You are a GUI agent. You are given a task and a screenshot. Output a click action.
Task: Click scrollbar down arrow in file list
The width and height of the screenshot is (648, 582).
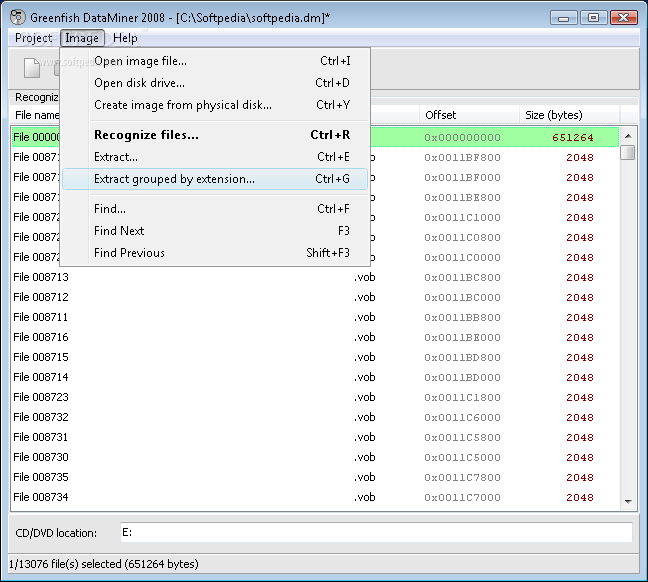[x=628, y=502]
